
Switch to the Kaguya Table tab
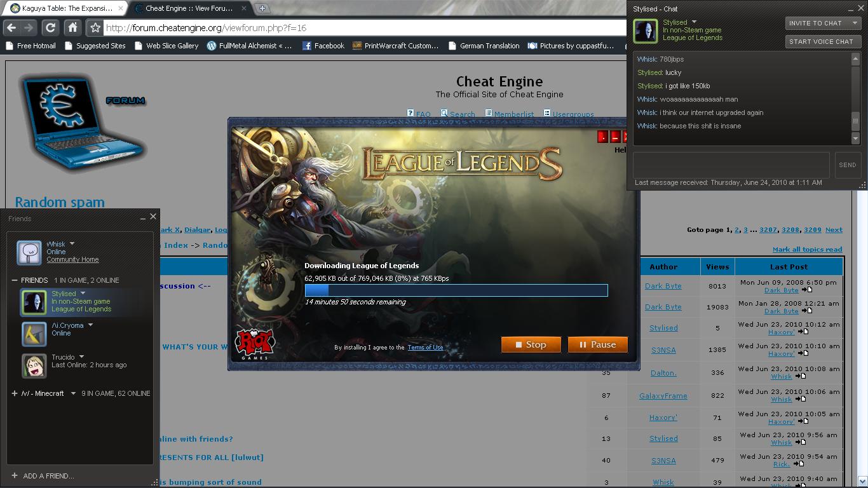(65, 9)
